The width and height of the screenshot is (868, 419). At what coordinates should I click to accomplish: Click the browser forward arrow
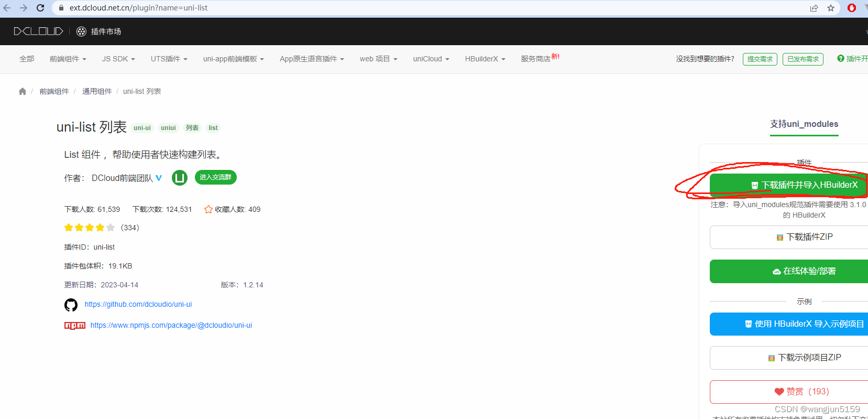tap(24, 8)
